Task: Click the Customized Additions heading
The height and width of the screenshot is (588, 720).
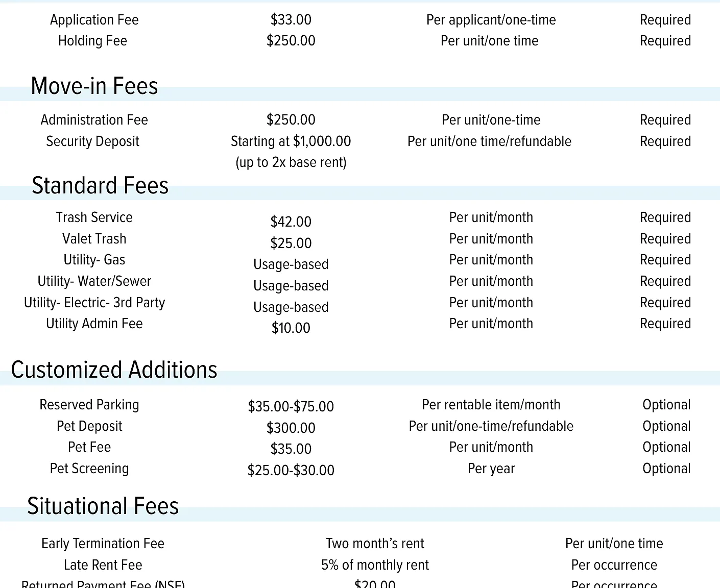Action: coord(114,370)
